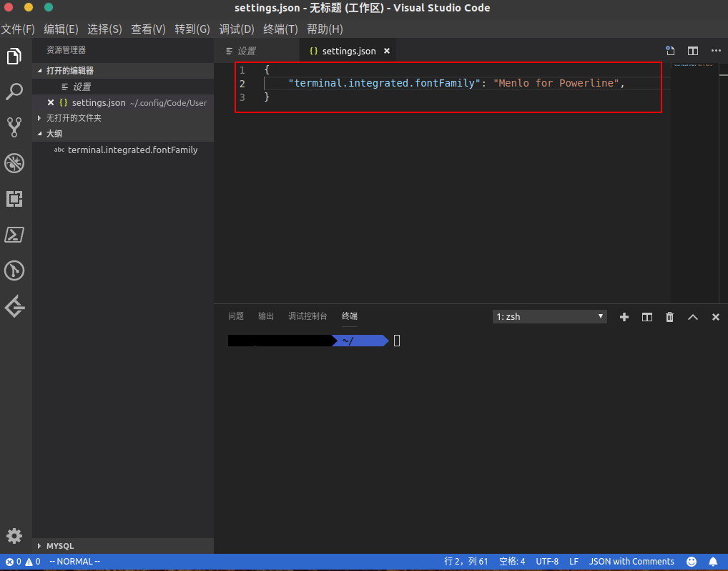Open the feedback smiley in status bar
The width and height of the screenshot is (728, 571).
pyautogui.click(x=692, y=561)
